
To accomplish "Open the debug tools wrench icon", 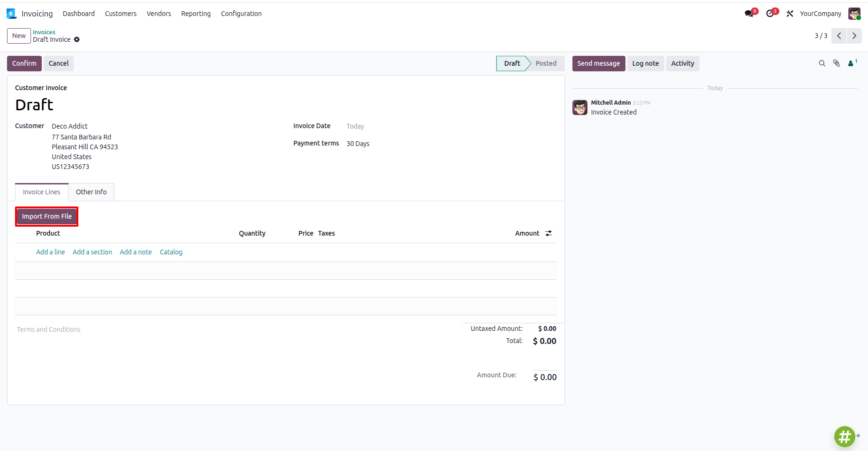I will 790,14.
